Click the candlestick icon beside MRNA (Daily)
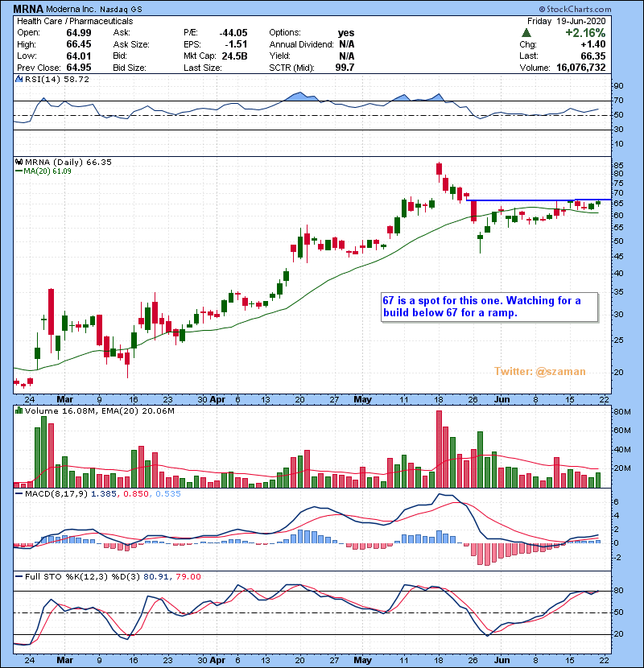Image resolution: width=644 pixels, height=668 pixels. pos(19,162)
